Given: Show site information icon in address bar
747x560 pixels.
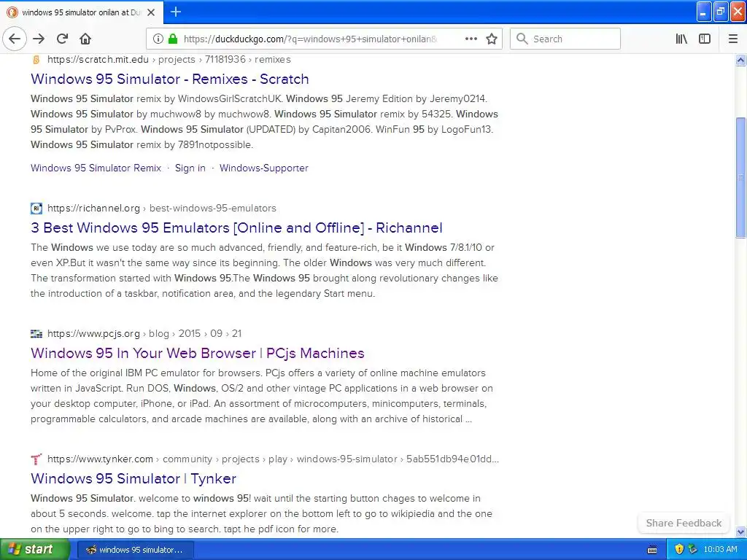Looking at the screenshot, I should 158,39.
